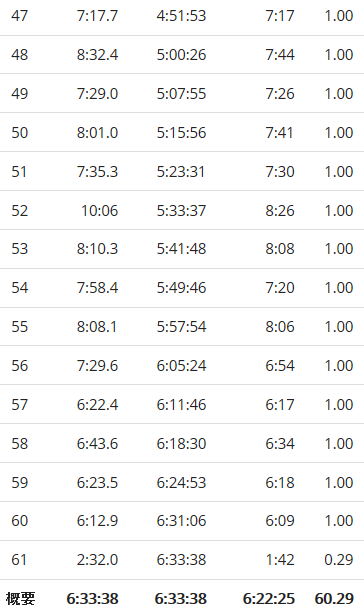This screenshot has width=364, height=610.
Task: Click lap 61 distance 0.29
Action: (x=339, y=559)
